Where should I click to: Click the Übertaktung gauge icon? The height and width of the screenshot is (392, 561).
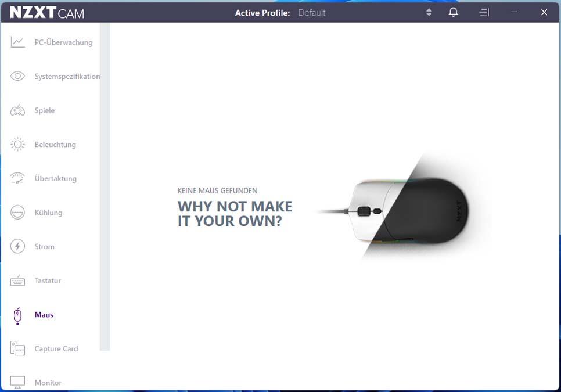pyautogui.click(x=17, y=178)
